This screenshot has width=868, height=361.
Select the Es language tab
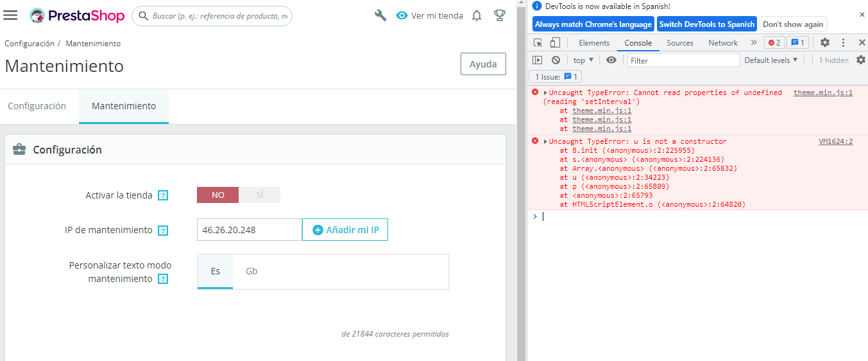point(216,271)
